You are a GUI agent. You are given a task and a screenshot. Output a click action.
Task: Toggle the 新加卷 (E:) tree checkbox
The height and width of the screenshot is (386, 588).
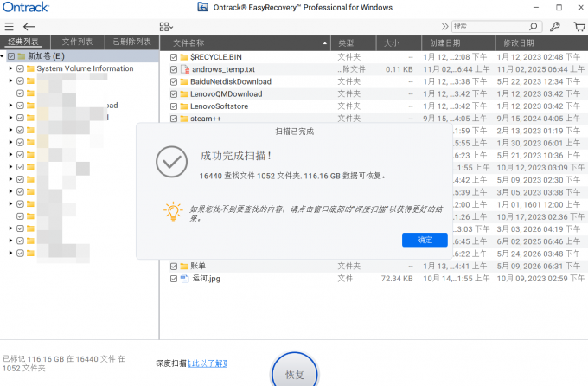tap(11, 56)
